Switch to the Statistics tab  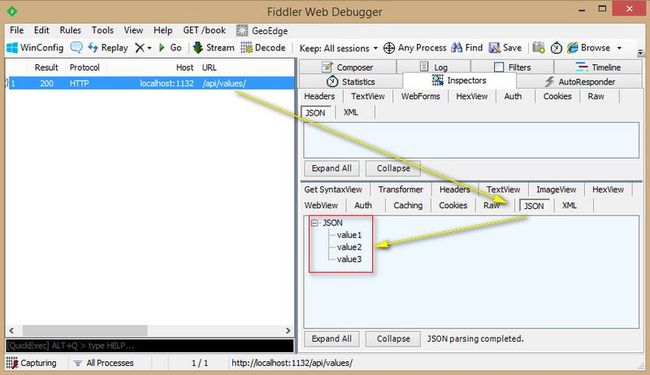click(x=351, y=82)
